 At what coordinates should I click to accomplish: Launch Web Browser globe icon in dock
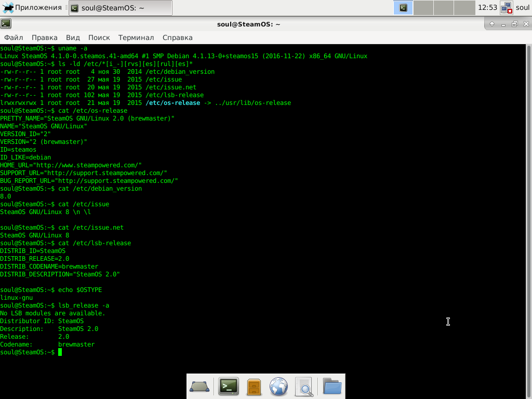[278, 387]
